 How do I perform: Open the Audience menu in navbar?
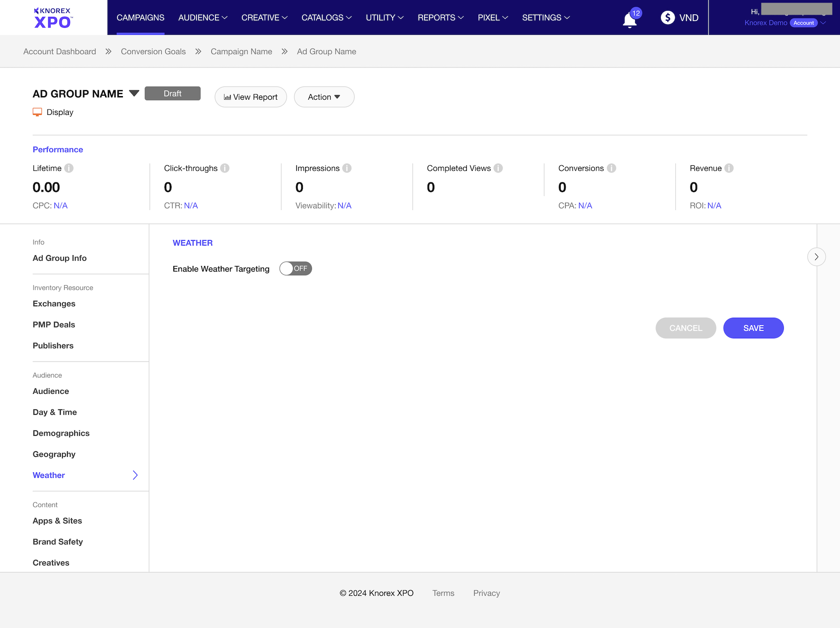click(x=203, y=18)
